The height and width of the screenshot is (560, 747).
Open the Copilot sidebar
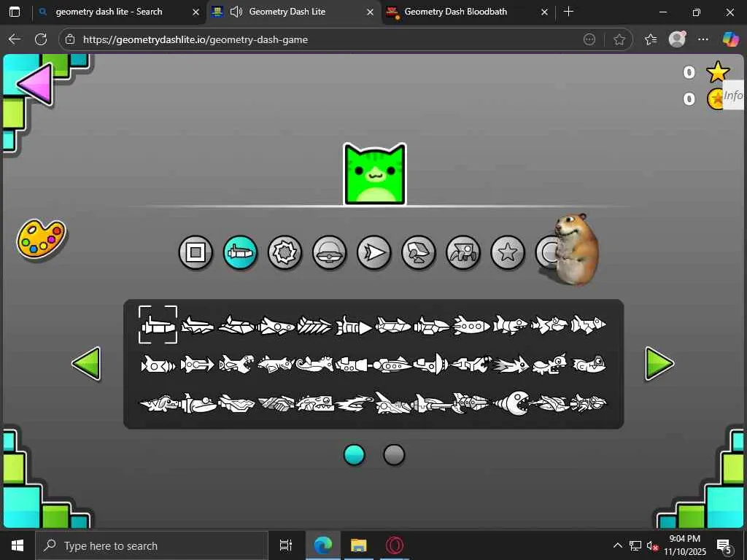click(x=730, y=39)
